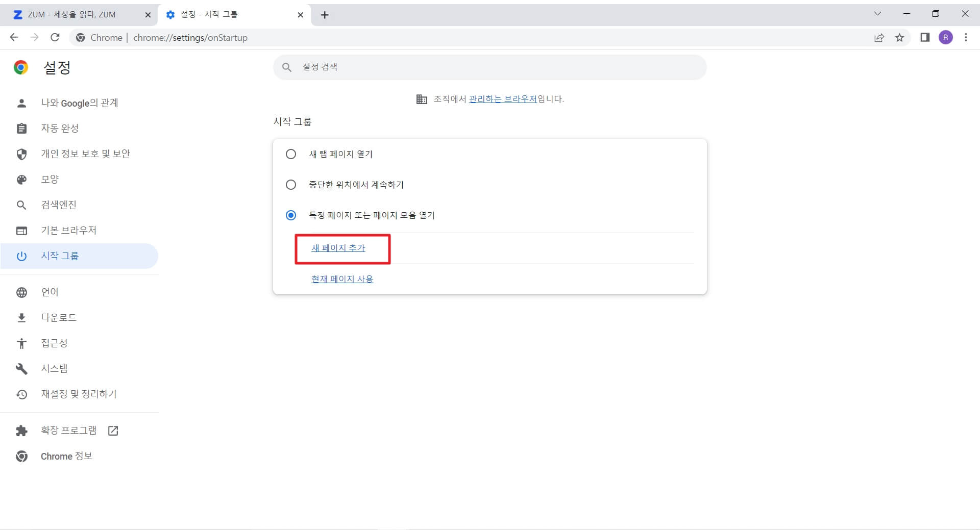Image resolution: width=980 pixels, height=530 pixels.
Task: Select 특정 페이지 또는 페이지 모음 열기 option
Action: 291,215
